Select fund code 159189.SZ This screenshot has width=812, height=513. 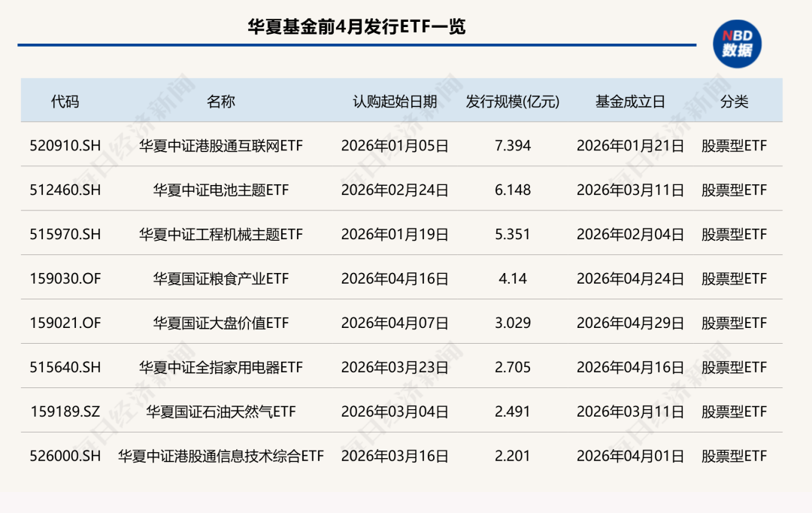(65, 411)
